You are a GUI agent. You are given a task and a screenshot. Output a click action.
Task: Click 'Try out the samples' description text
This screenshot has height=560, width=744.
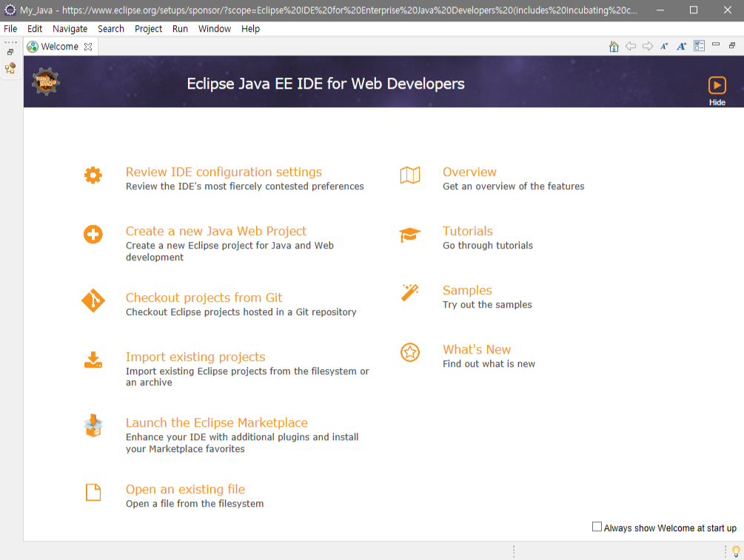pos(487,305)
